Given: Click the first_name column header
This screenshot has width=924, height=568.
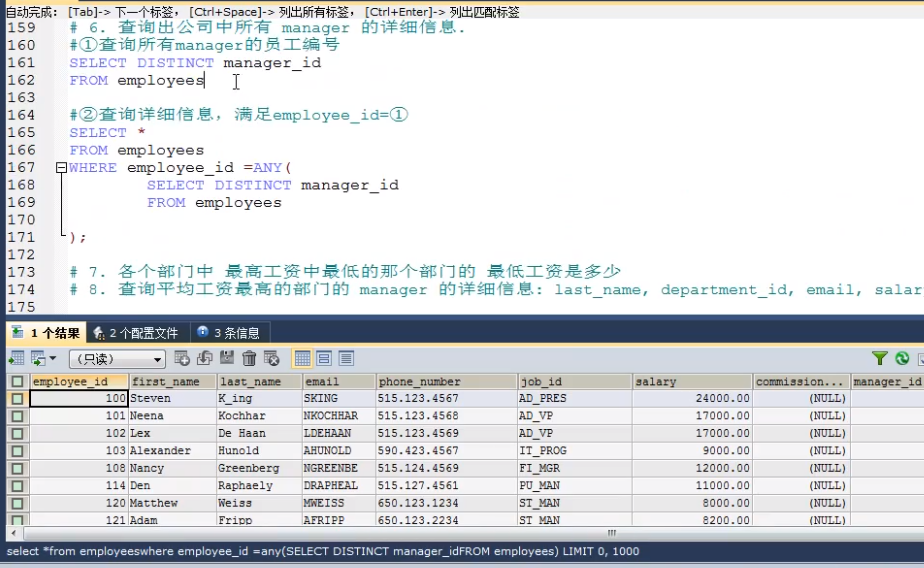Looking at the screenshot, I should tap(173, 382).
